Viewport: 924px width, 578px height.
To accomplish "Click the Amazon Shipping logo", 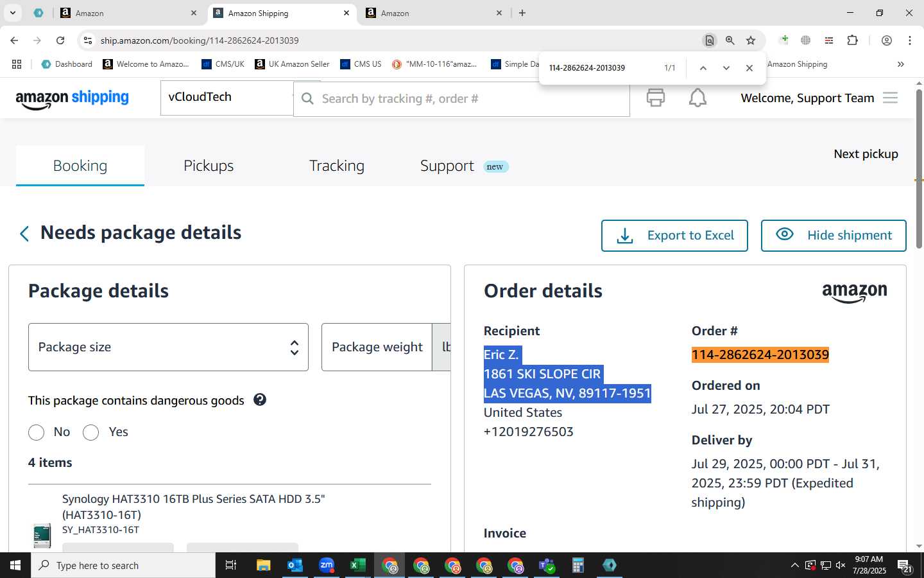I will point(72,98).
